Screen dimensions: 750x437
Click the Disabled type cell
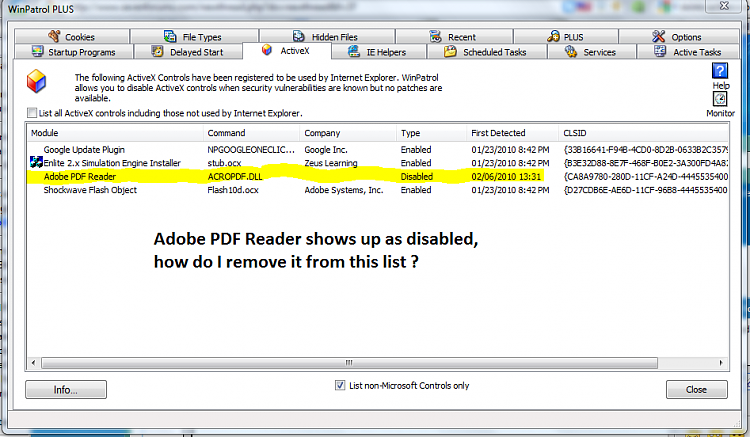tap(417, 176)
